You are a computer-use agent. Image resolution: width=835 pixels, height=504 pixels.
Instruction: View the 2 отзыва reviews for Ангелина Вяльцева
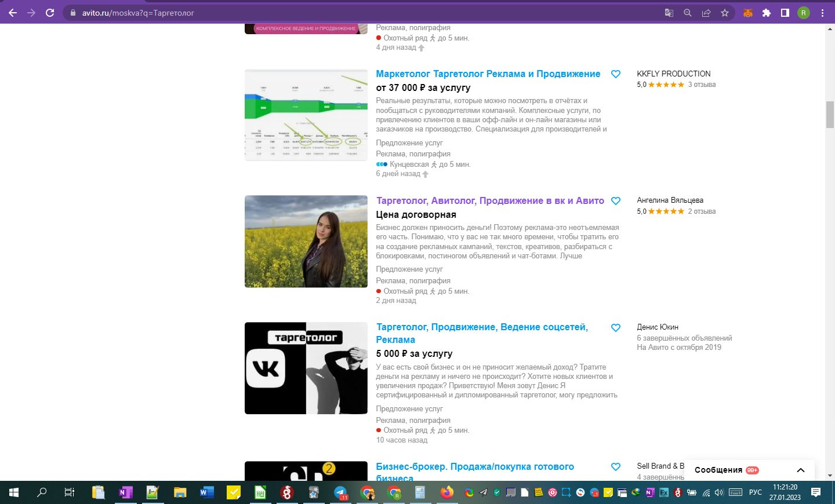point(702,211)
